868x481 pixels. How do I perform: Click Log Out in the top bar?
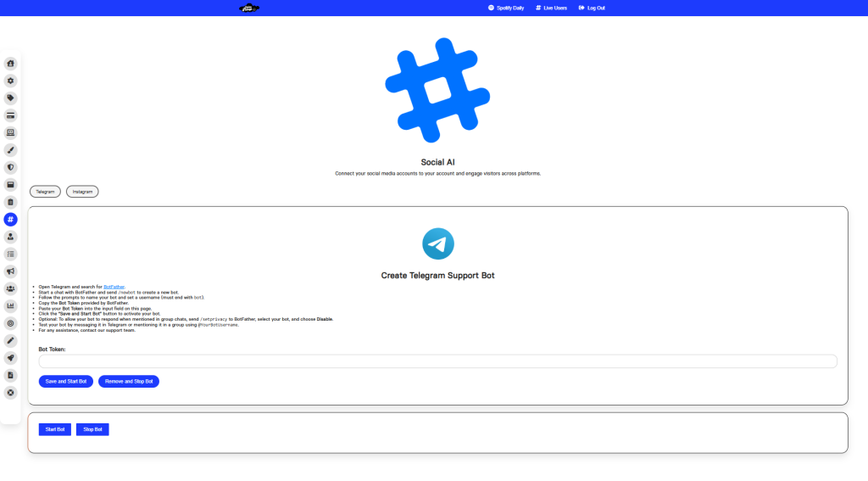(592, 8)
